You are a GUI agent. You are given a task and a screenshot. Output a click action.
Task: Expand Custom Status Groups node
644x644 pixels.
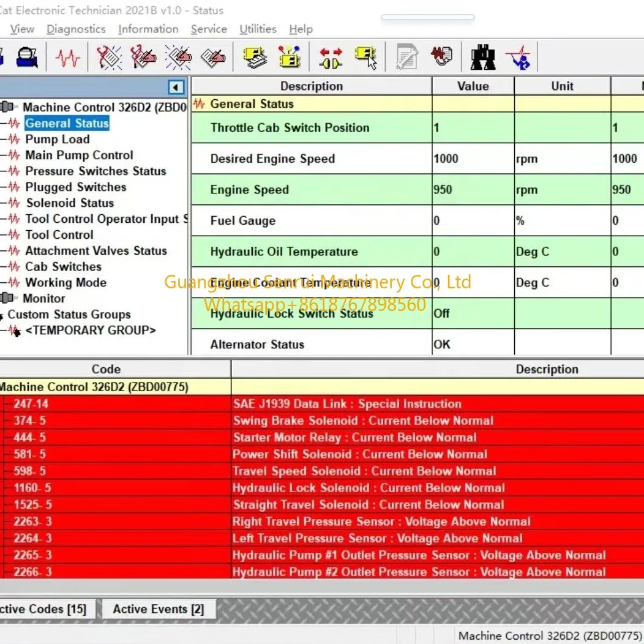[69, 315]
